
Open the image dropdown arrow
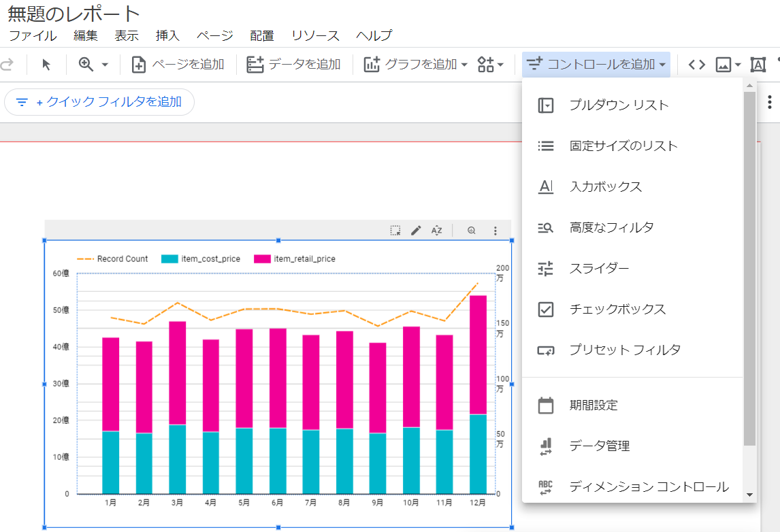[x=738, y=65]
